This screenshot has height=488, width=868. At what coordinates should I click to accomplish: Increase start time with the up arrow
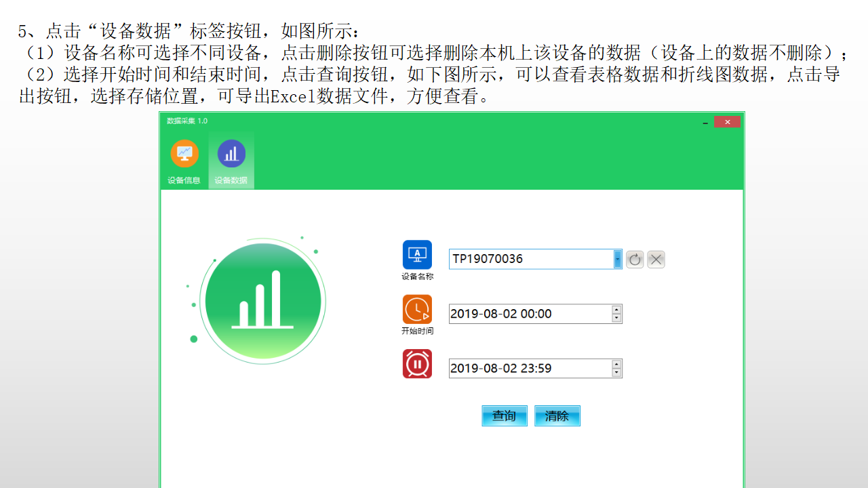[x=616, y=310]
